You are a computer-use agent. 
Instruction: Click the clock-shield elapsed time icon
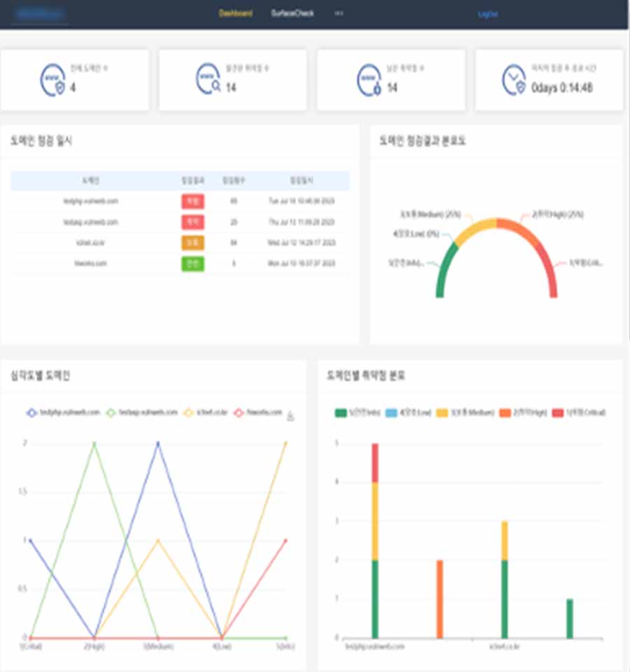[x=513, y=80]
